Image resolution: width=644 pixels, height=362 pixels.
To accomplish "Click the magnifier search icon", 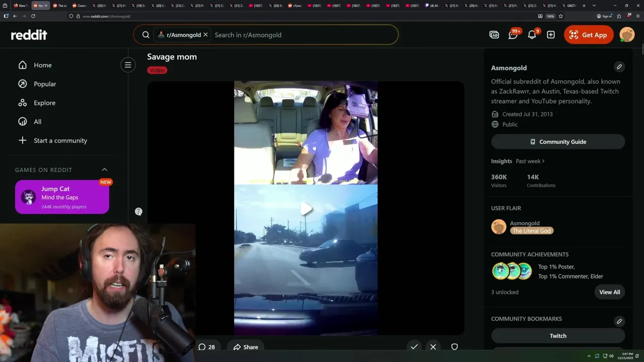I will coord(146,35).
